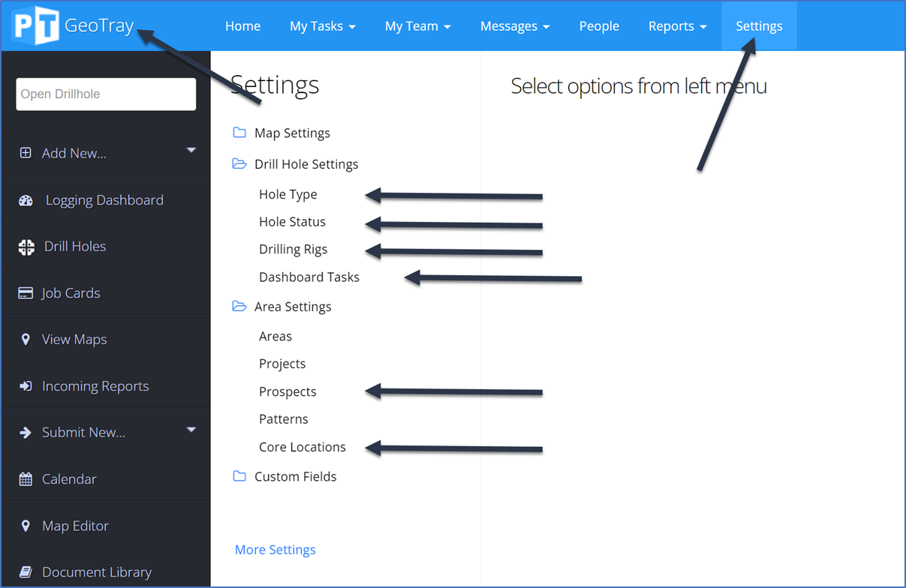Click the open folder icon beside Drill Hole Settings
The image size is (906, 588).
click(239, 163)
